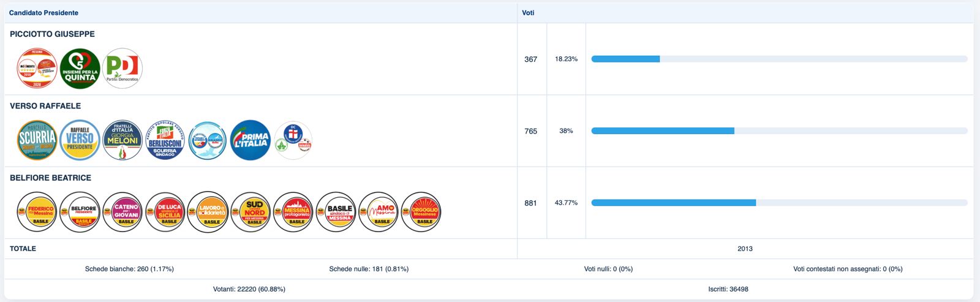Open the Prima l'Italia party logo
980x302 pixels.
click(x=251, y=140)
